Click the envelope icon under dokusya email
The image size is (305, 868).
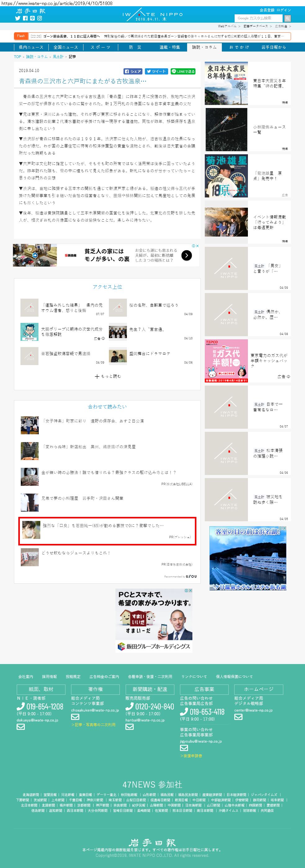[21, 727]
